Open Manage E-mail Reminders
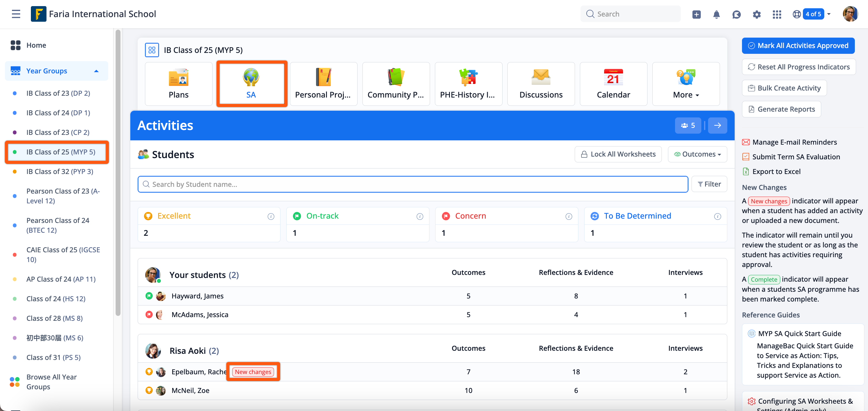Viewport: 868px width, 411px height. 789,142
